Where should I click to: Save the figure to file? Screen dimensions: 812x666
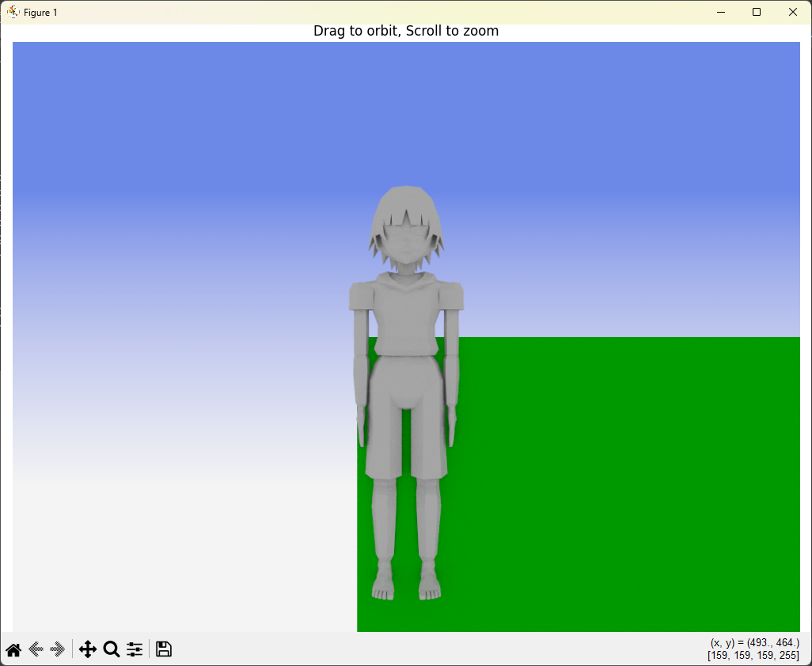pyautogui.click(x=164, y=649)
